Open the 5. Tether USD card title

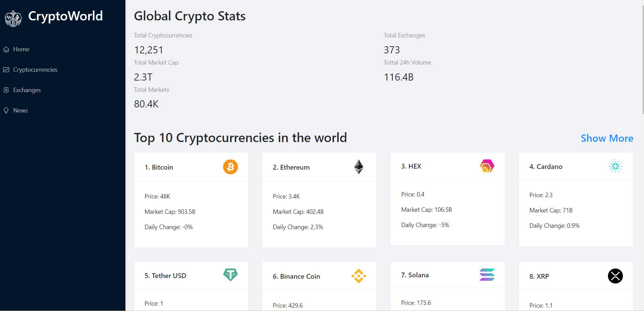(x=165, y=276)
